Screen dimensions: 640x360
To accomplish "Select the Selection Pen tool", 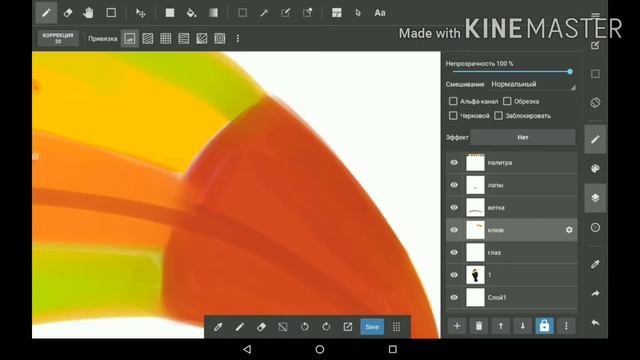I will click(x=286, y=13).
